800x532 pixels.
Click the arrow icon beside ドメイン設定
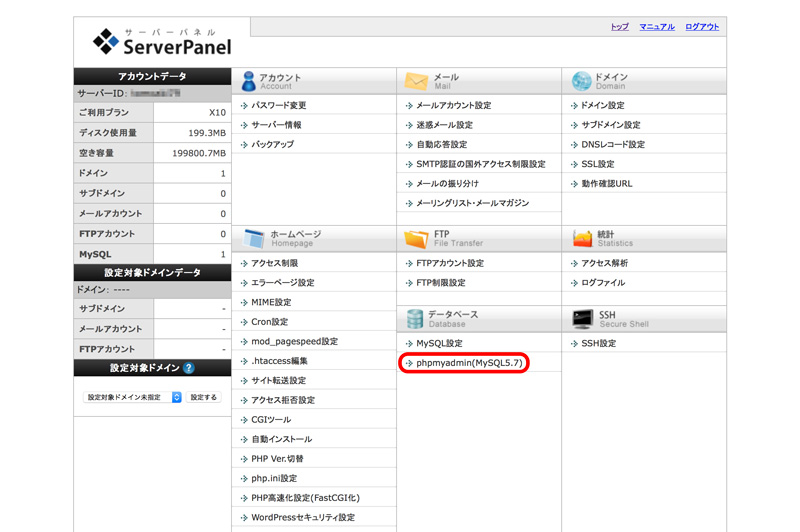(574, 106)
